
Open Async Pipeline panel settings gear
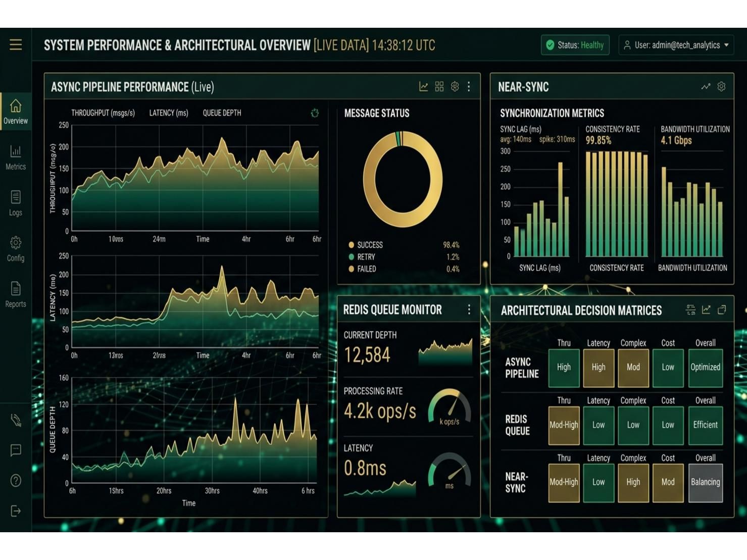point(455,87)
